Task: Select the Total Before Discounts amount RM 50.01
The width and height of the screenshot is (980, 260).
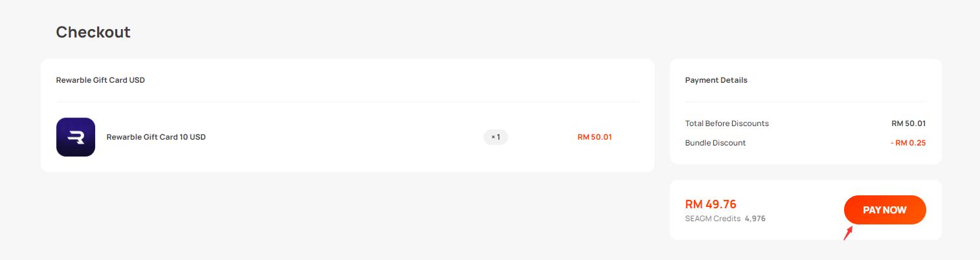Action: (909, 123)
